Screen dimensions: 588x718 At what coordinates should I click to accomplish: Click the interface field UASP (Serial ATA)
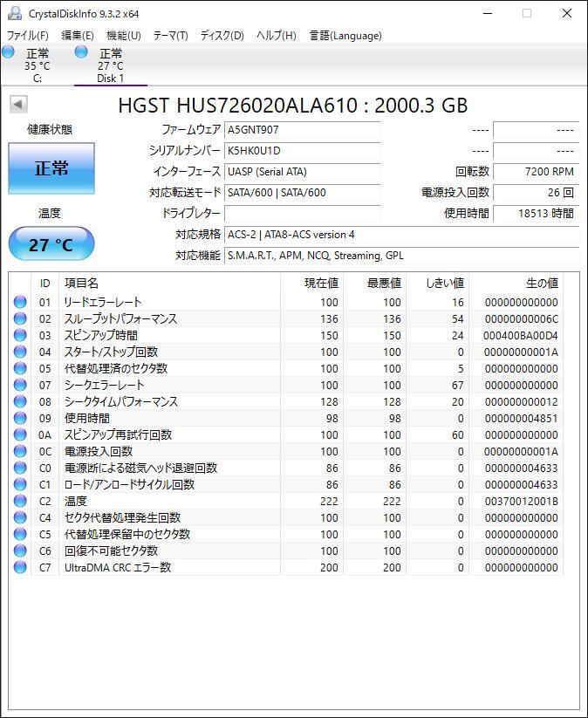(x=302, y=172)
